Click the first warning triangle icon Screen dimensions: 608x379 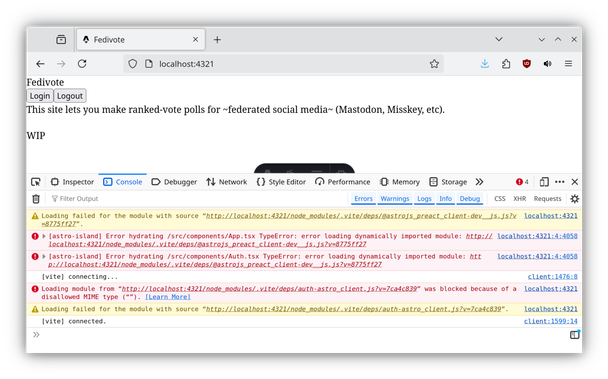(35, 216)
